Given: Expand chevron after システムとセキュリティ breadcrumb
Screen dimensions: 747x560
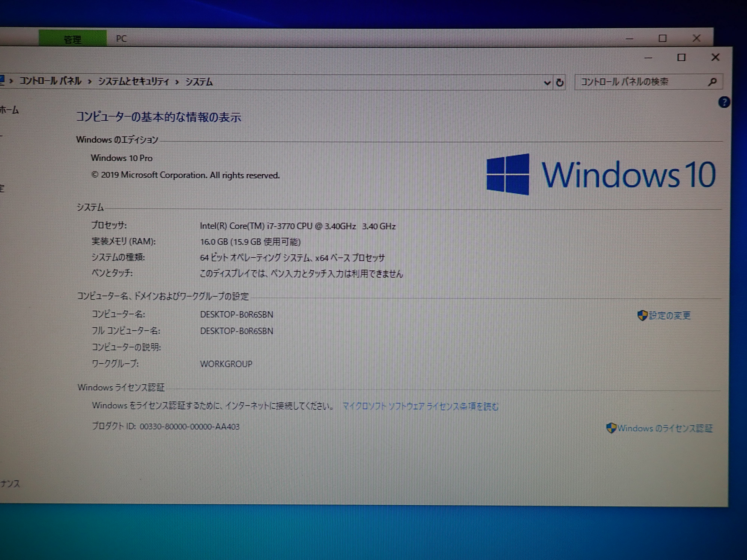Looking at the screenshot, I should [177, 82].
